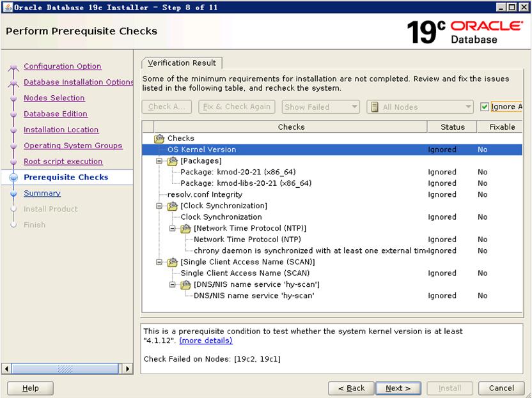Click the nodes icon in All Nodes dropdown

click(375, 107)
